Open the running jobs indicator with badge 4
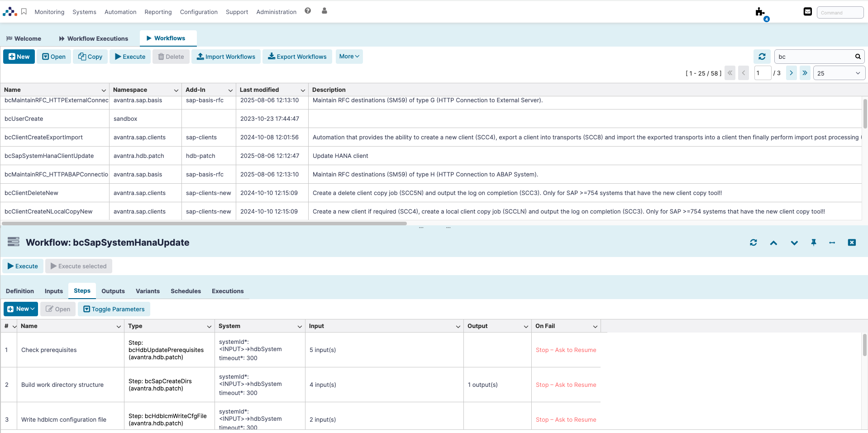 (760, 13)
